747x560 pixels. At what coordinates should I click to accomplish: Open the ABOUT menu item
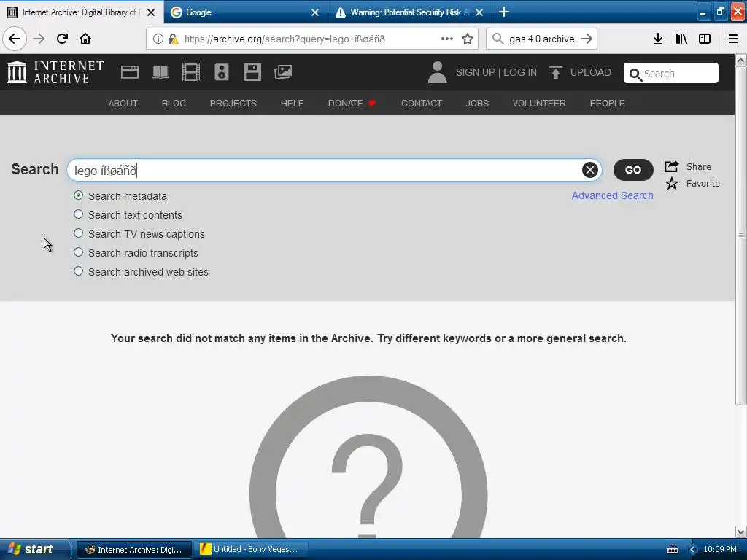point(123,104)
